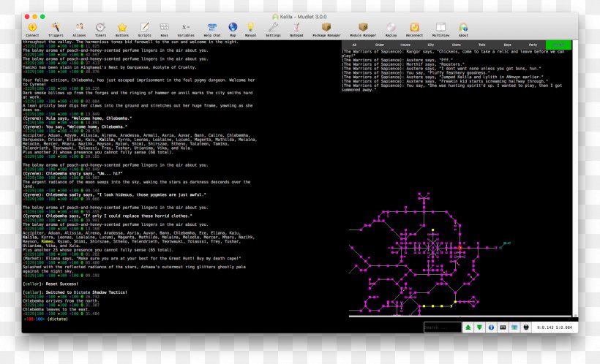600x364 pixels.
Task: Open the Package Manager
Action: 326,29
